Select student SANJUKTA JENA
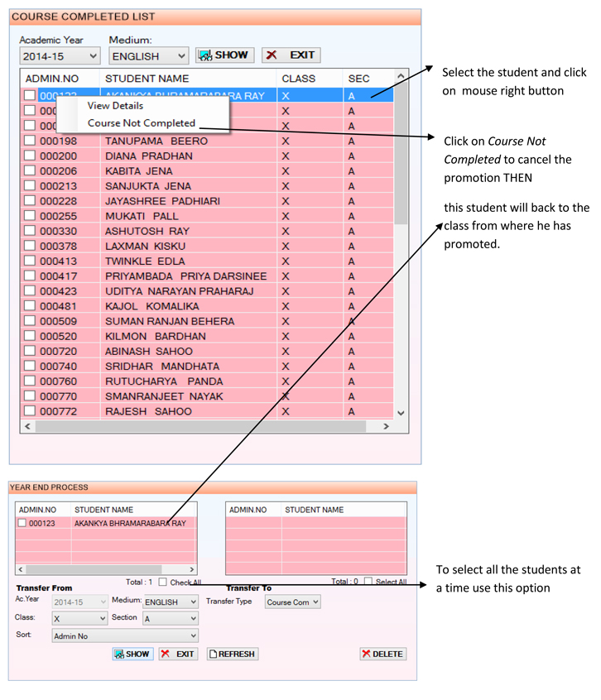Screen dimensions: 601x700 [148, 186]
